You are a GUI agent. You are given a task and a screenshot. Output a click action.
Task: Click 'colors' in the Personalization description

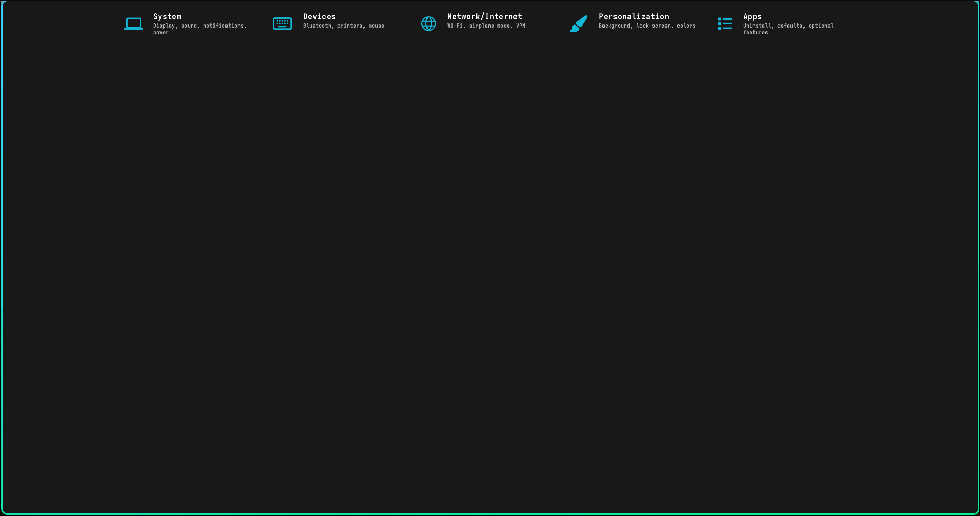tap(686, 26)
